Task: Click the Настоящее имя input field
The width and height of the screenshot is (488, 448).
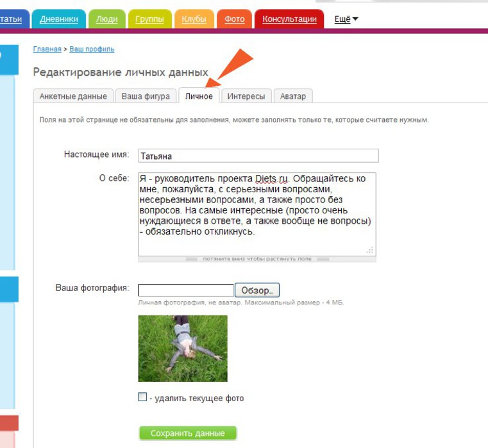Action: (x=258, y=156)
